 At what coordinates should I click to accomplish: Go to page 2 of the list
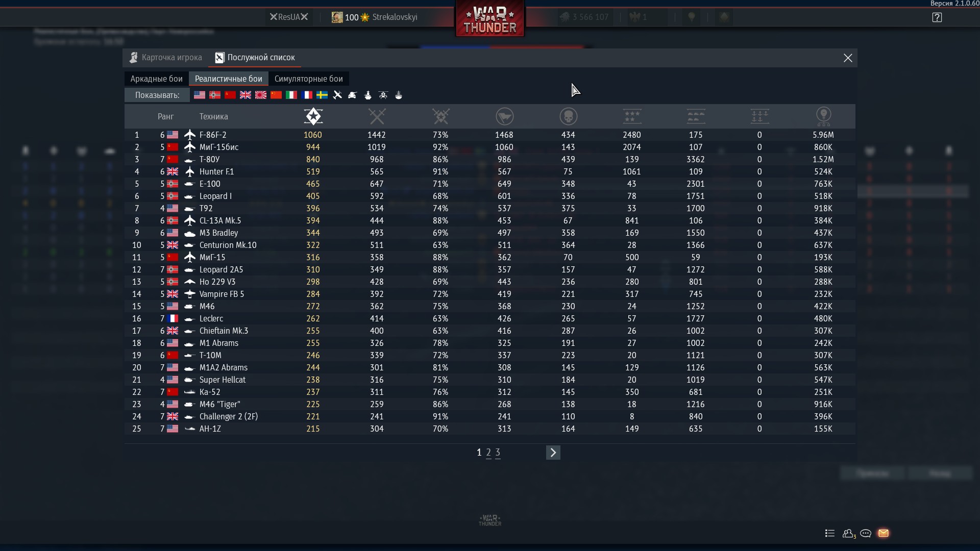(488, 453)
